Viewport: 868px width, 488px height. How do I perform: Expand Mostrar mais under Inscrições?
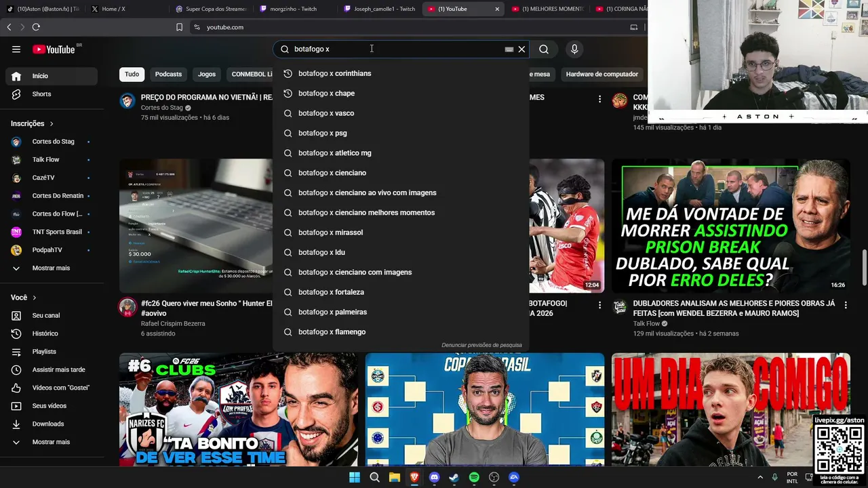coord(52,268)
